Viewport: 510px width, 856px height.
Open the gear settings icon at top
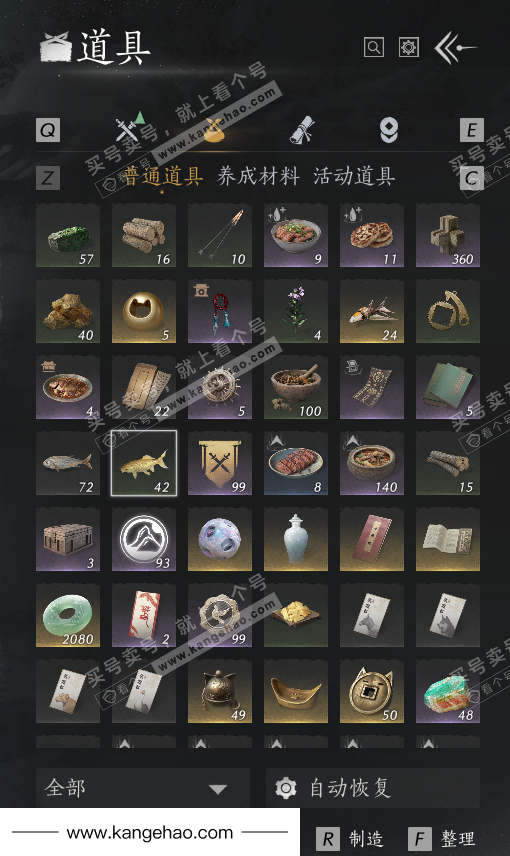[x=408, y=47]
